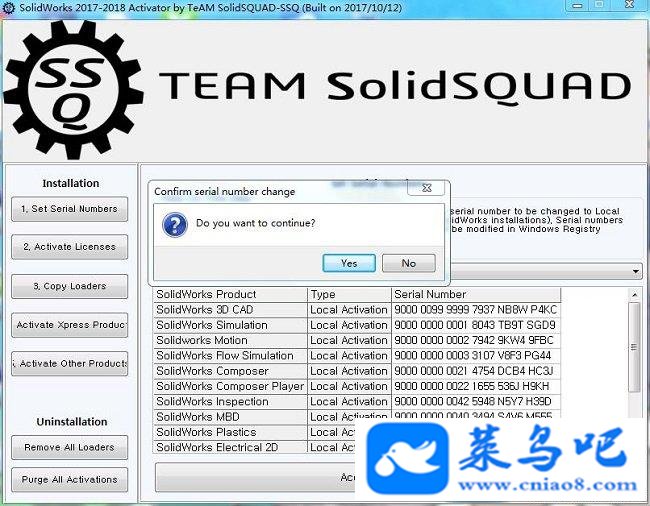650x506 pixels.
Task: Click 'Local Activation' type for Inspection
Action: (x=349, y=402)
